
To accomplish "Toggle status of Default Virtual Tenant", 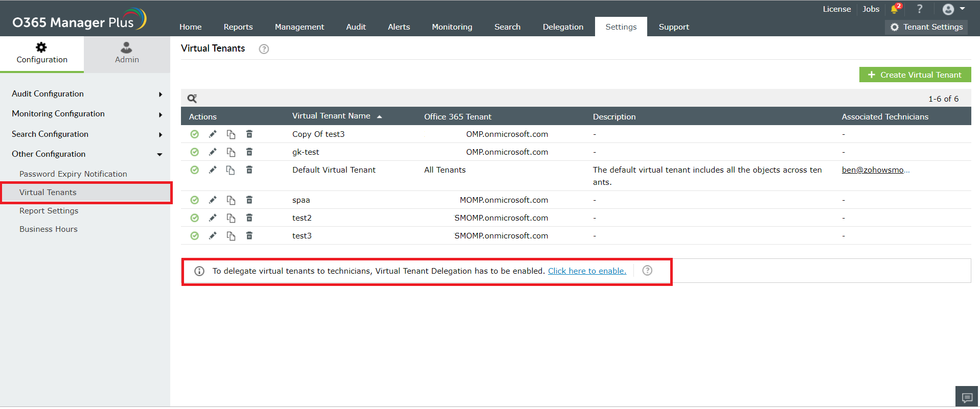I will 194,170.
